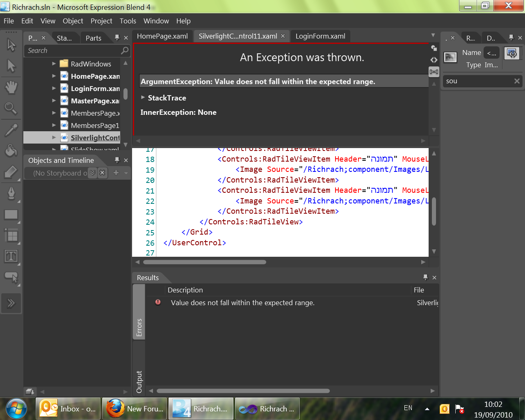This screenshot has width=525, height=420.
Task: Select the Paint Bucket tool
Action: [x=11, y=151]
